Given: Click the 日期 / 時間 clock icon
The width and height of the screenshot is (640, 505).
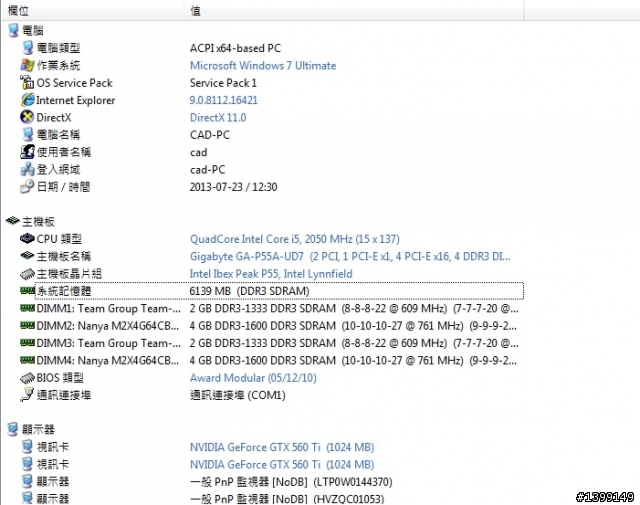Looking at the screenshot, I should point(27,187).
